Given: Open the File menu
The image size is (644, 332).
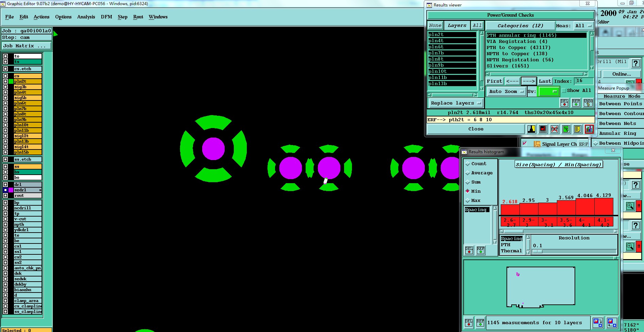Looking at the screenshot, I should point(10,17).
